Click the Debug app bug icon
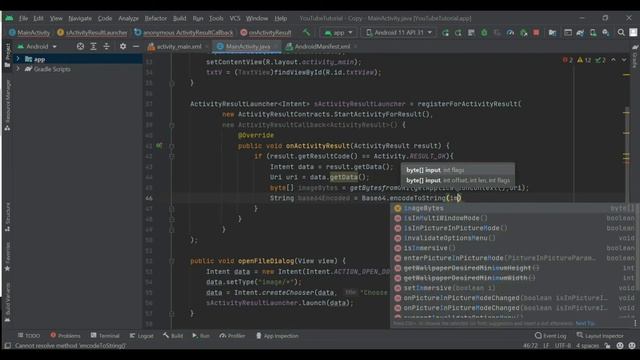The width and height of the screenshot is (640, 360). pos(484,33)
